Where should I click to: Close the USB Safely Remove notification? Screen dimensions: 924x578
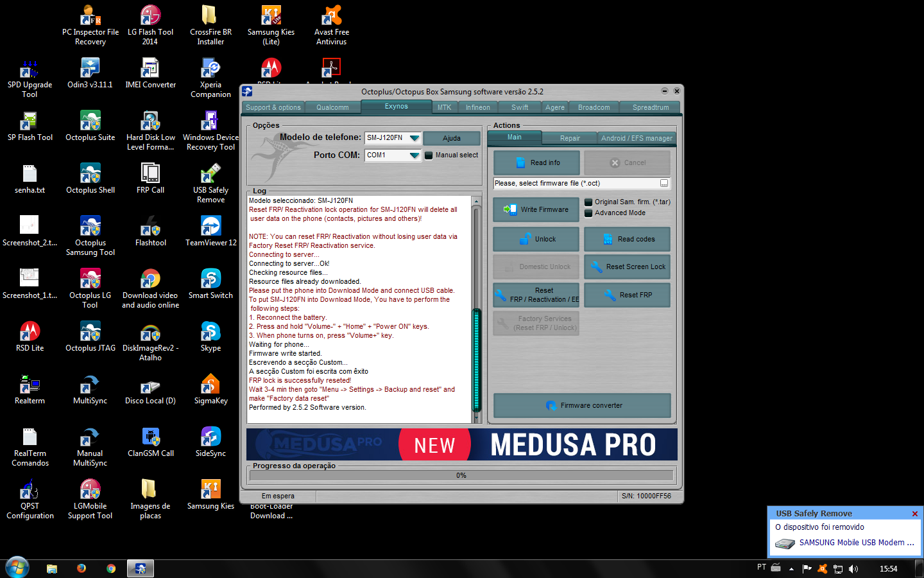pos(915,514)
